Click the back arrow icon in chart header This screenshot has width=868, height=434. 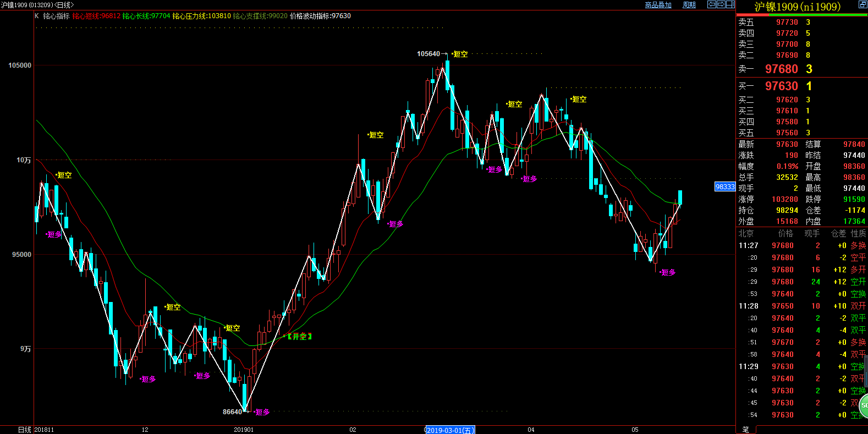pyautogui.click(x=711, y=4)
